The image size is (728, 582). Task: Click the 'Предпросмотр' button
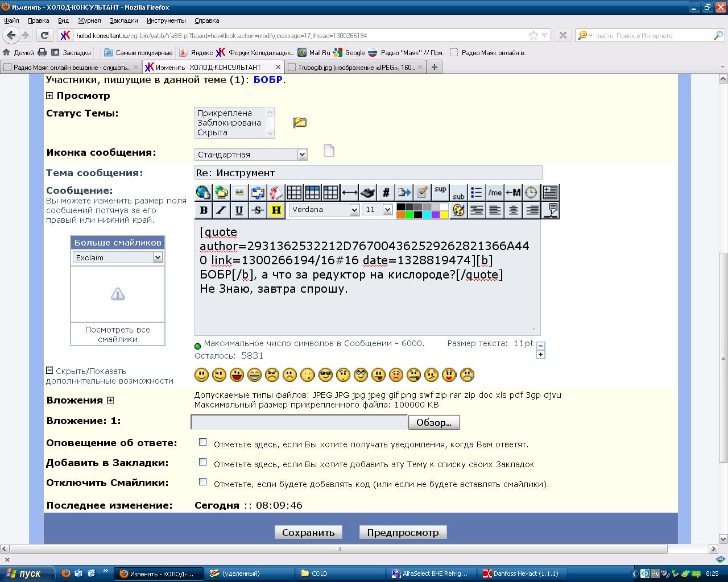click(403, 533)
